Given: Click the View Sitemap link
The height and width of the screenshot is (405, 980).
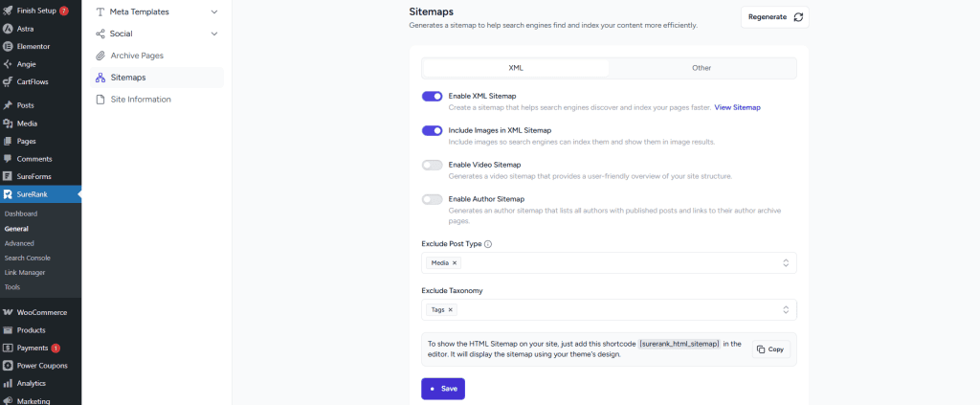Looking at the screenshot, I should (x=737, y=107).
